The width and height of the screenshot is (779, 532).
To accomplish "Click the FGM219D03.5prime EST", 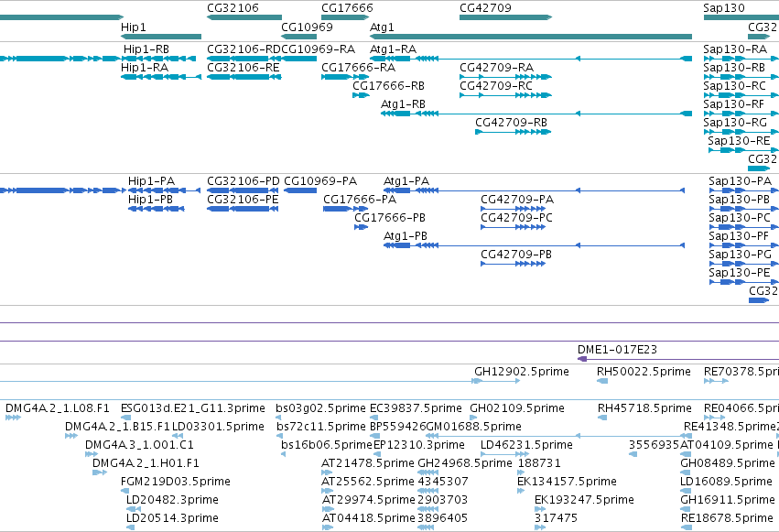I will coord(124,491).
